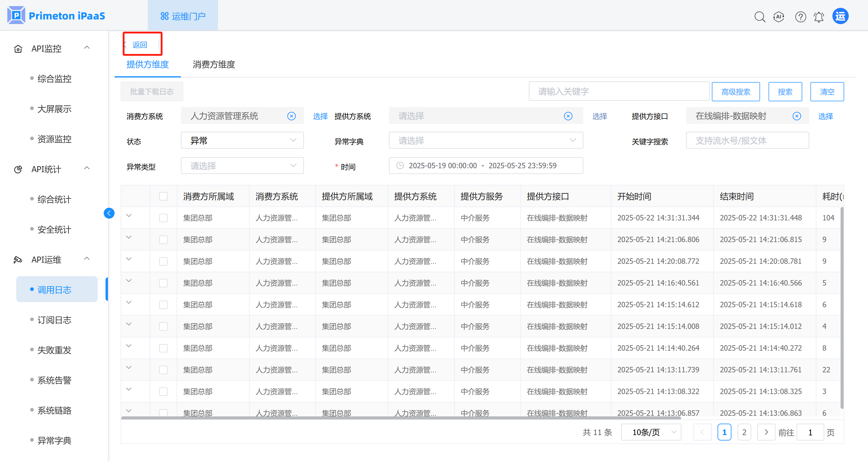Open the 状态 dropdown showing 异常
The image size is (868, 461).
[242, 140]
